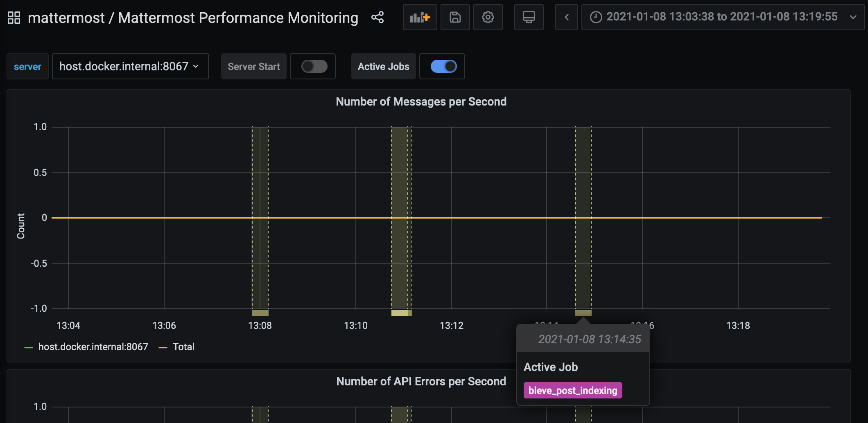Click the mattermost breadcrumb title

[67, 18]
